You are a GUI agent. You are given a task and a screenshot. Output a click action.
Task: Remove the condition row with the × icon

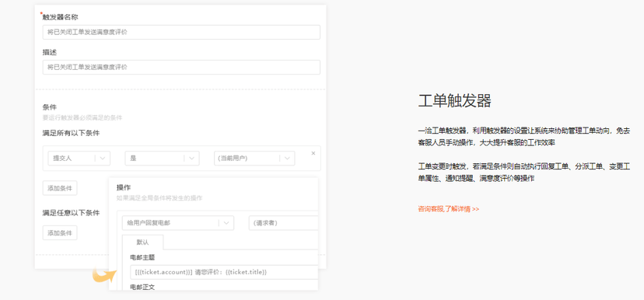pyautogui.click(x=313, y=153)
